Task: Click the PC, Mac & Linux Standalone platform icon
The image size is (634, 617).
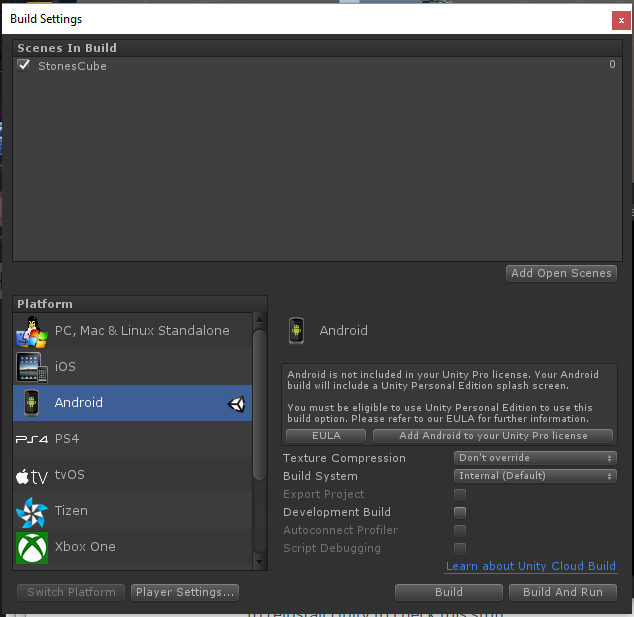Action: click(32, 332)
